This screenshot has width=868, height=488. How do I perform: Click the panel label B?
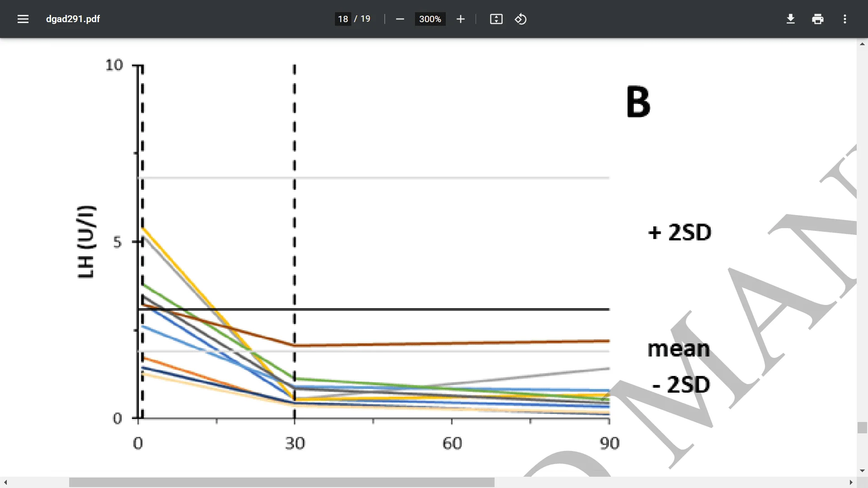[638, 102]
